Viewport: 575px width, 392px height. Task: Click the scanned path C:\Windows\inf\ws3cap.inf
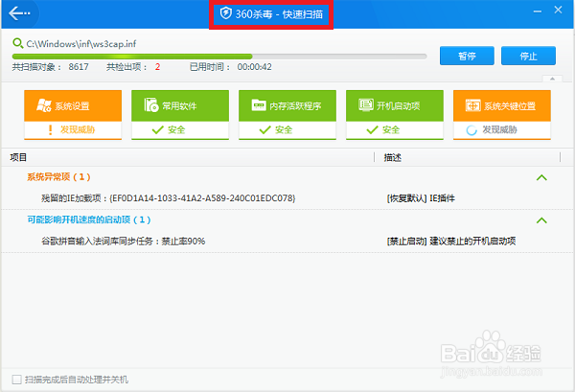(81, 44)
